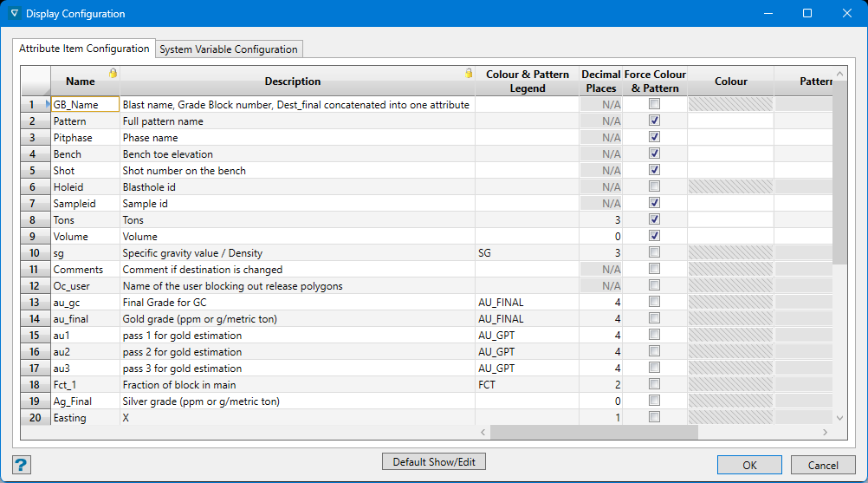Select row header number 8 for Tons
Viewport: 868px width, 483px height.
(33, 220)
